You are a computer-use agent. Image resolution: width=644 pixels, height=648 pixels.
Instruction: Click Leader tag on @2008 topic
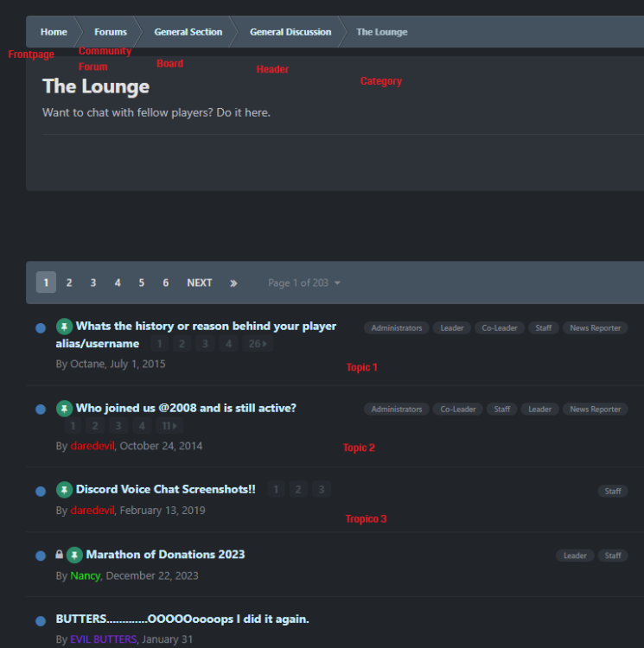pos(539,410)
